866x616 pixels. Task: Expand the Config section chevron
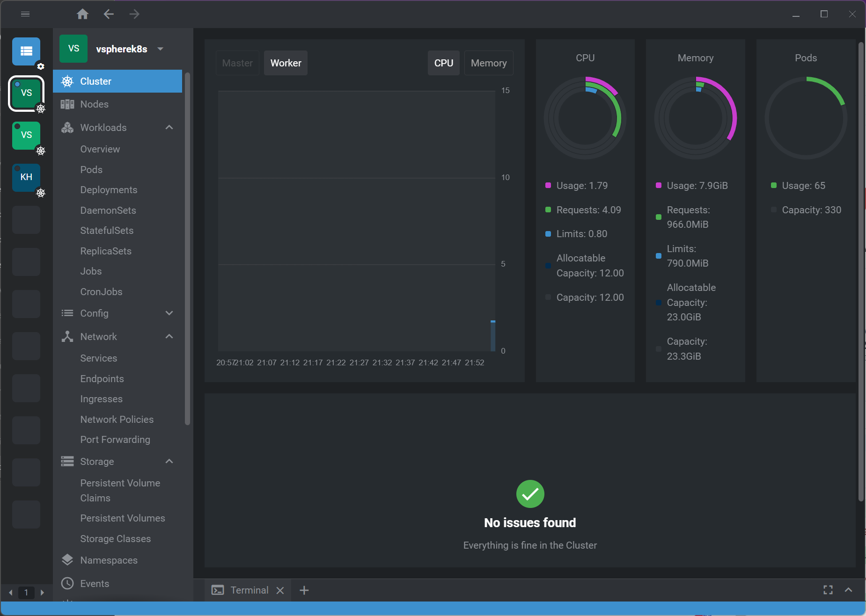(x=169, y=313)
